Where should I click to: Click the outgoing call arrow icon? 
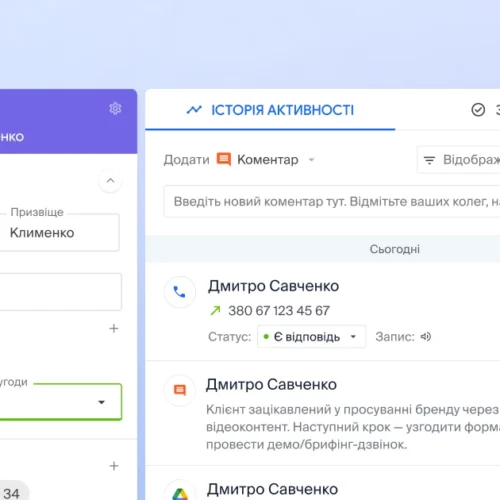point(215,311)
